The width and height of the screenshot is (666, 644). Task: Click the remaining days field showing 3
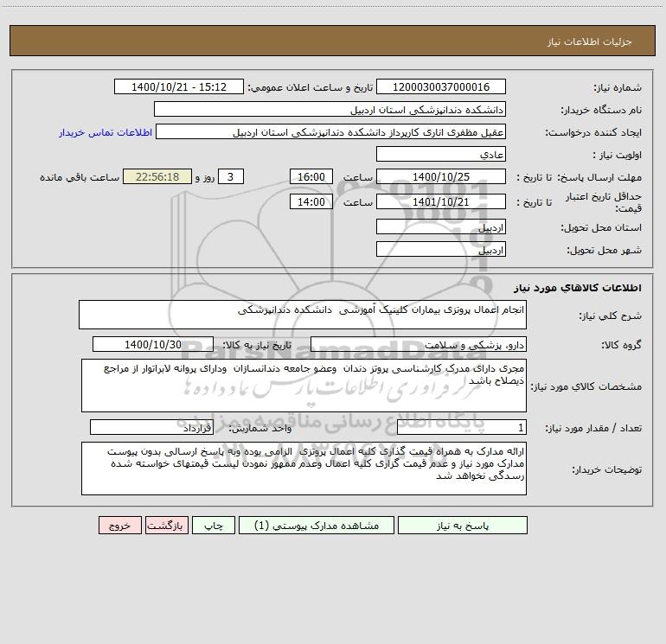coord(231,176)
